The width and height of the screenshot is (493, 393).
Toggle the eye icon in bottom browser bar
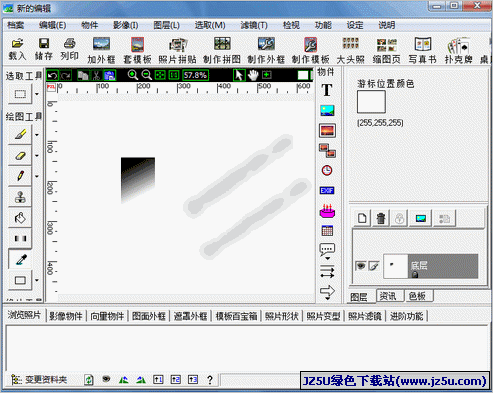tap(106, 379)
